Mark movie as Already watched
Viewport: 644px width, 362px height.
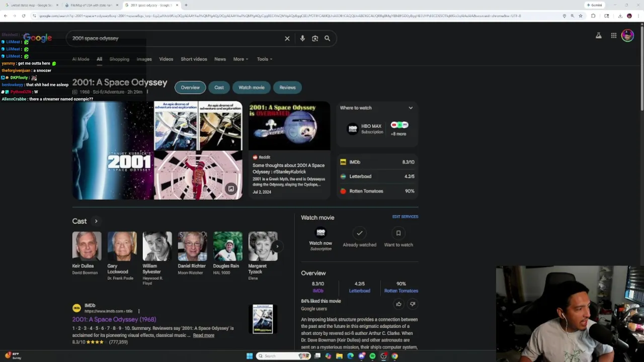pos(359,237)
